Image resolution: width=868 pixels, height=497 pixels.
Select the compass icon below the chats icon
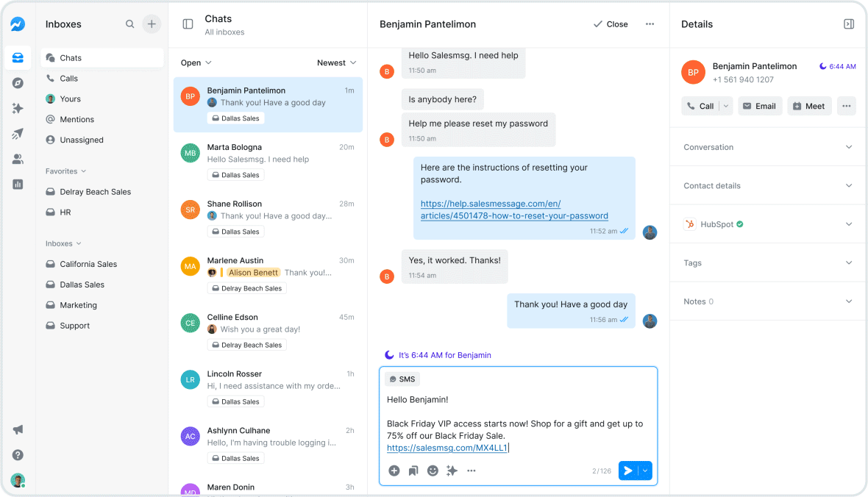pos(18,82)
